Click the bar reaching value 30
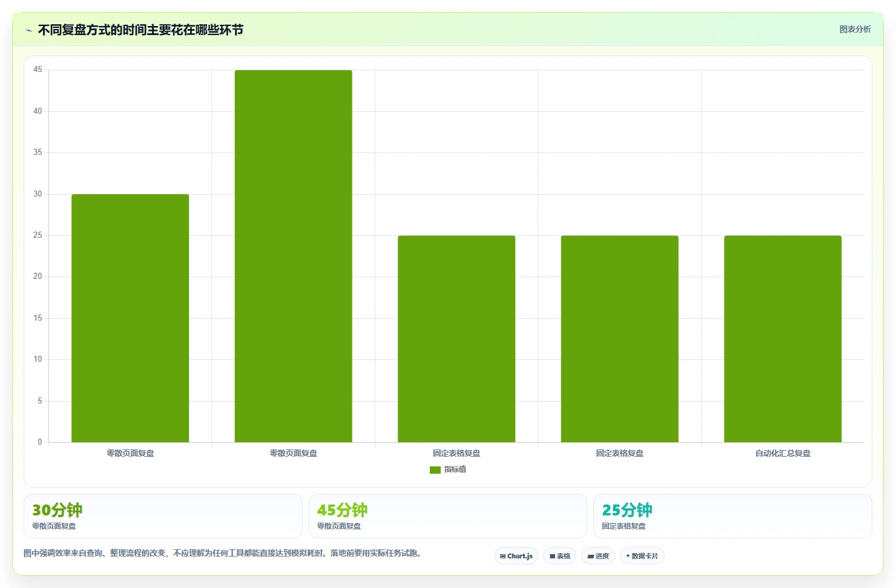The height and width of the screenshot is (588, 896). pos(130,318)
